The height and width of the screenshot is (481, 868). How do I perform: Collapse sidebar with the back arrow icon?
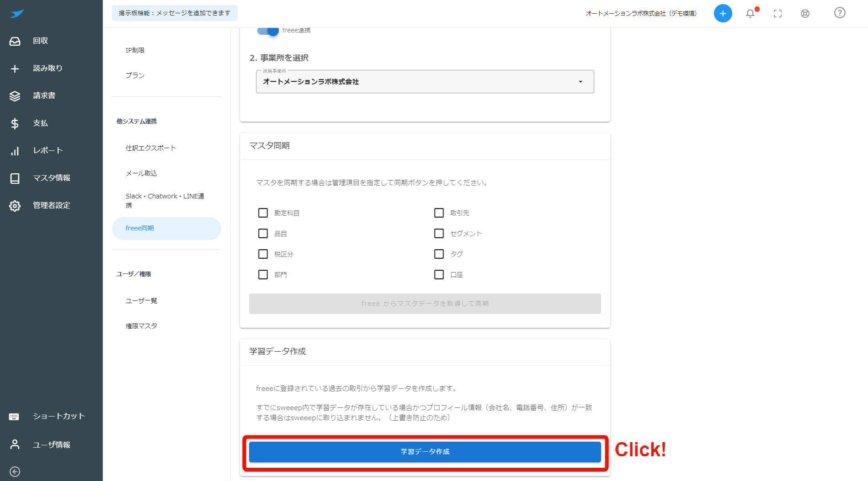(x=15, y=471)
